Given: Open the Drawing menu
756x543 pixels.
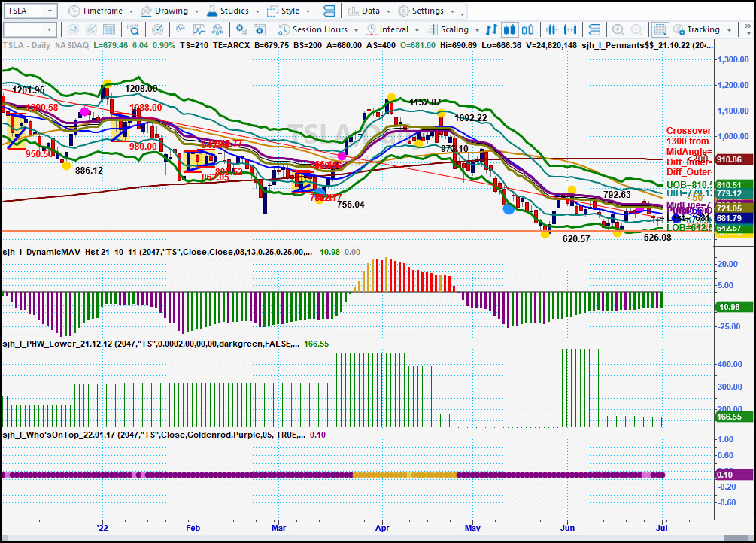Looking at the screenshot, I should [172, 11].
